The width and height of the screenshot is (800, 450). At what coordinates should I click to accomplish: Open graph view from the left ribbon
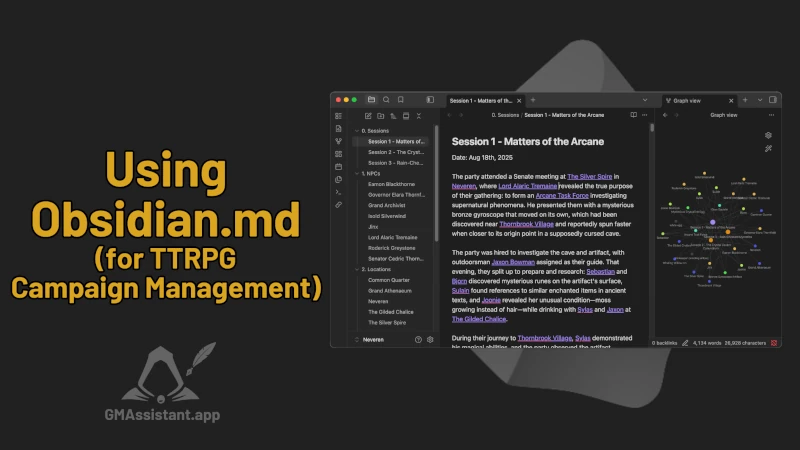339,141
